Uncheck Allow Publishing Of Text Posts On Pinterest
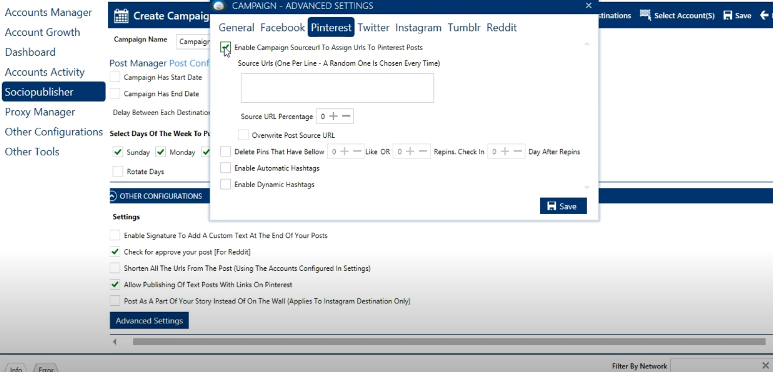 [115, 284]
